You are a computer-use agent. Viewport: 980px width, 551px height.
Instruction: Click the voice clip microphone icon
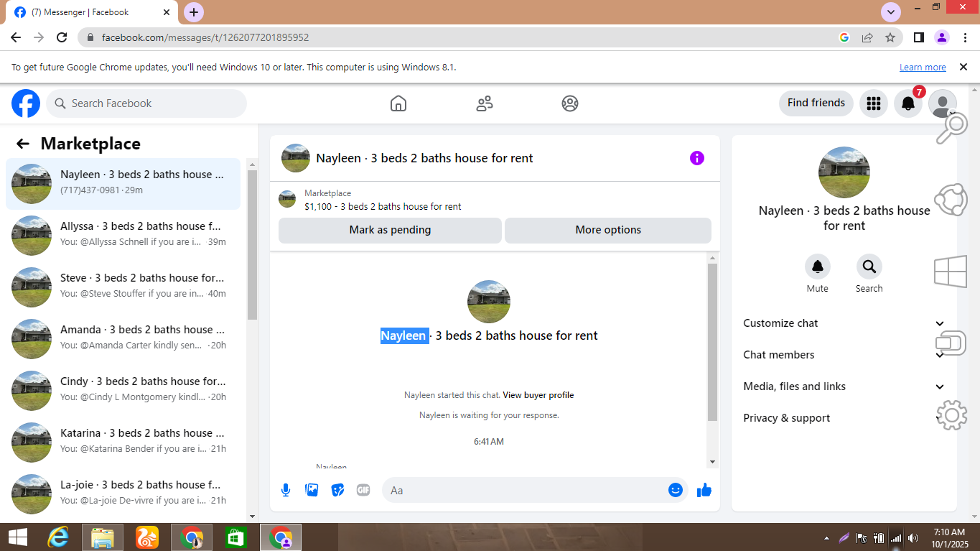(286, 490)
